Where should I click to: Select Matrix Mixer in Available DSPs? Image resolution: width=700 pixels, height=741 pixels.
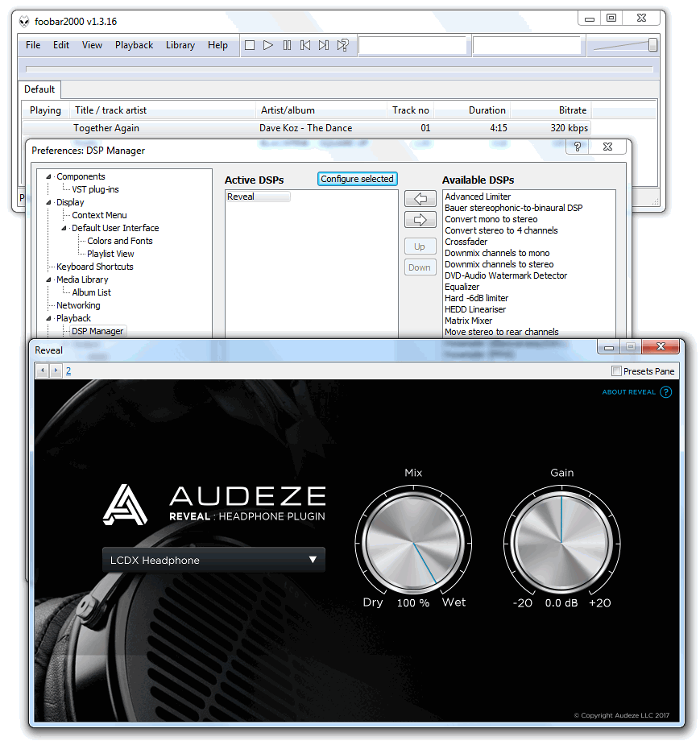468,321
